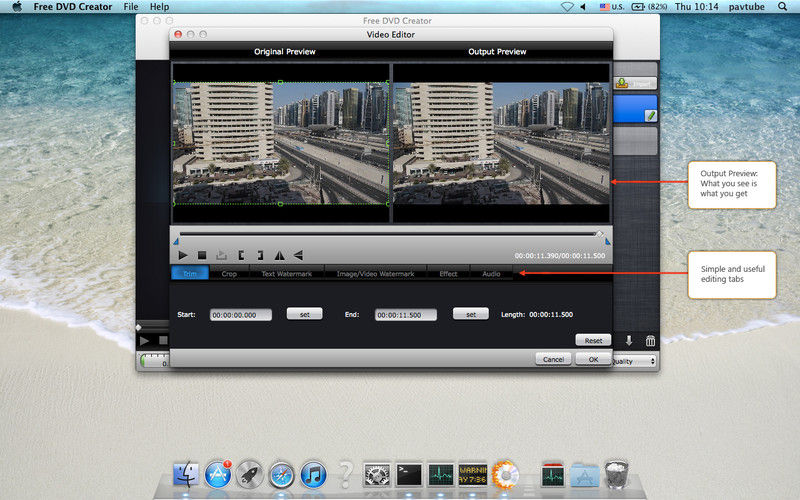The image size is (800, 500).
Task: Open the Audio editing tab
Action: pos(491,273)
